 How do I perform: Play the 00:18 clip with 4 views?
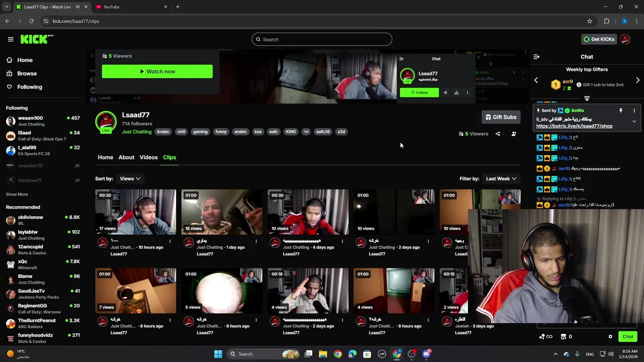pos(308,291)
